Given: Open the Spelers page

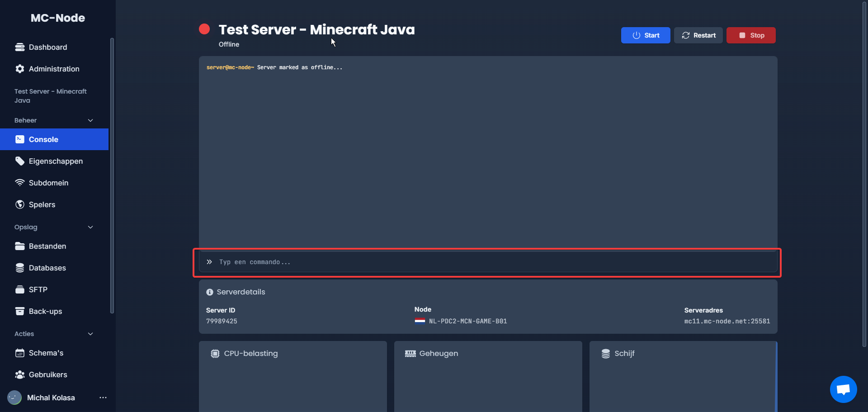Looking at the screenshot, I should [54, 204].
